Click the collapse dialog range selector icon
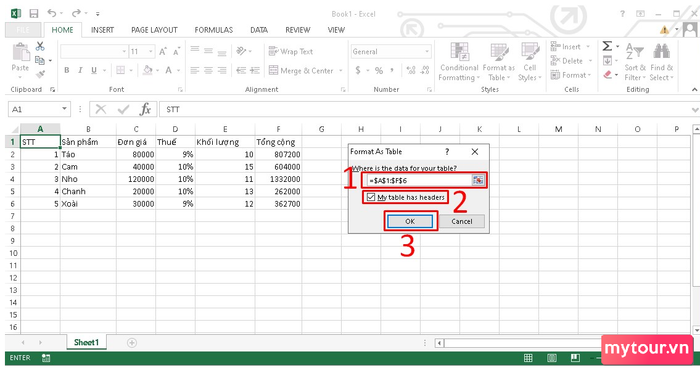 (478, 180)
